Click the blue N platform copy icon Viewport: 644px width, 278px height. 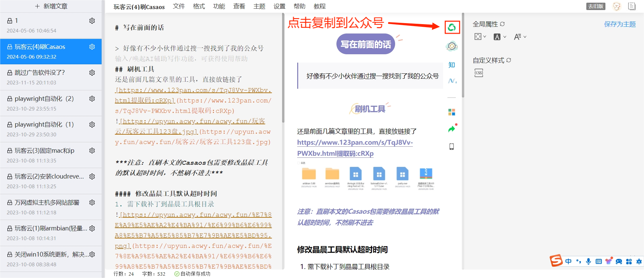pos(452,81)
